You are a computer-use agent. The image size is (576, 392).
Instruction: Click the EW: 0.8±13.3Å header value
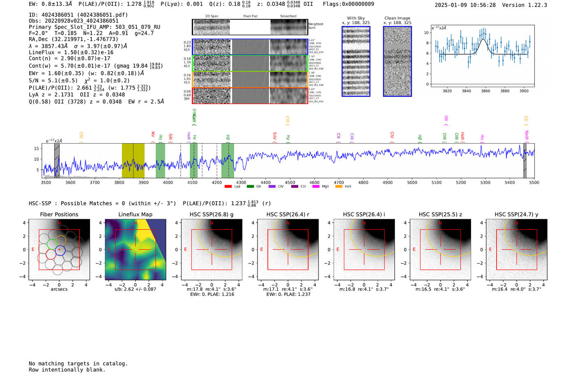[51, 4]
